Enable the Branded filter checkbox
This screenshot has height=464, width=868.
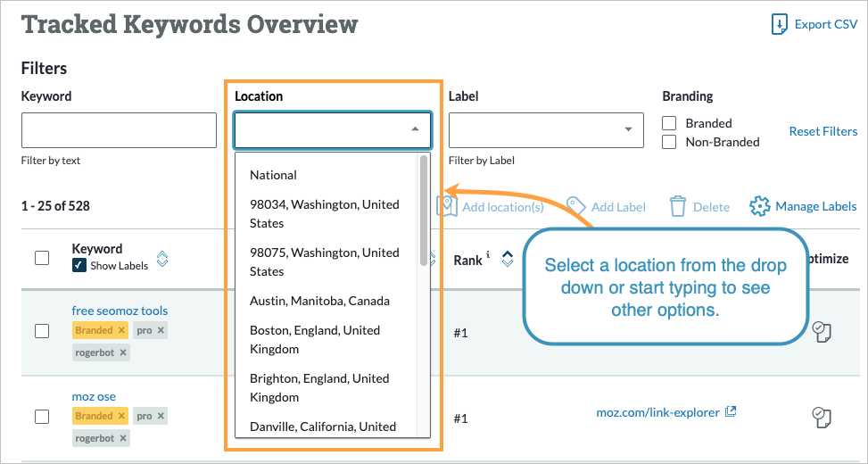[x=669, y=123]
